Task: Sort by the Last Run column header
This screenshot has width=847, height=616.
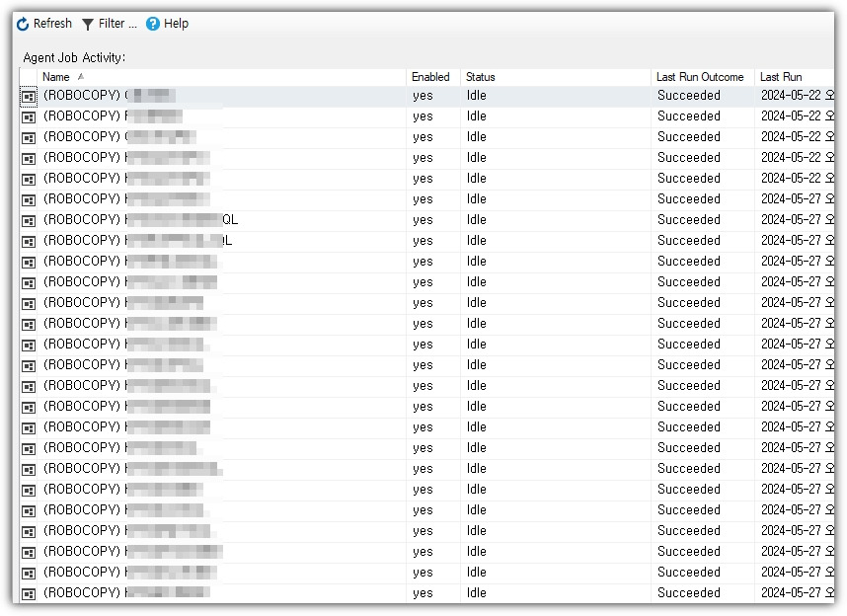Action: coord(794,77)
